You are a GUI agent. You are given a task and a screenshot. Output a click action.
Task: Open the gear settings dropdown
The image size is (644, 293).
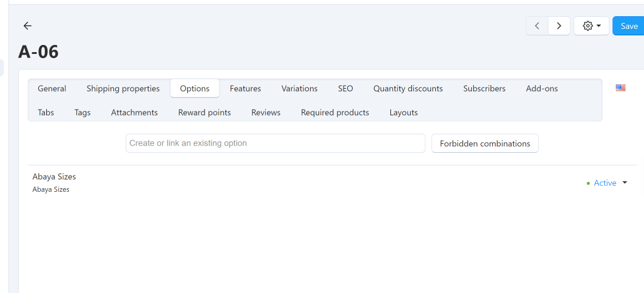coord(591,26)
